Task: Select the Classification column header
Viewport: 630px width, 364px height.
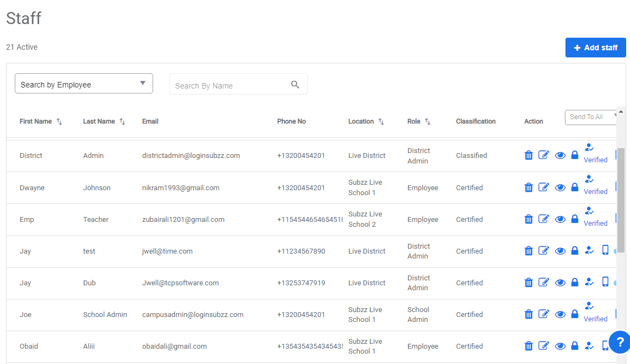Action: (476, 121)
